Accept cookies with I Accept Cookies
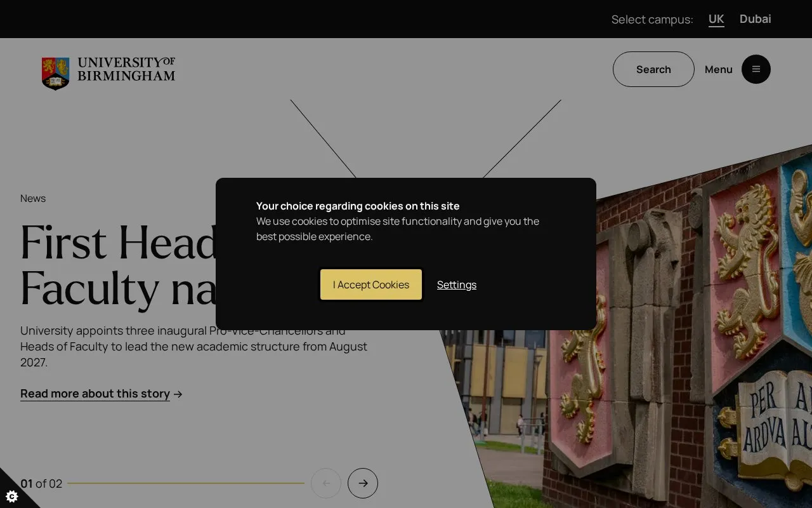 (x=371, y=284)
